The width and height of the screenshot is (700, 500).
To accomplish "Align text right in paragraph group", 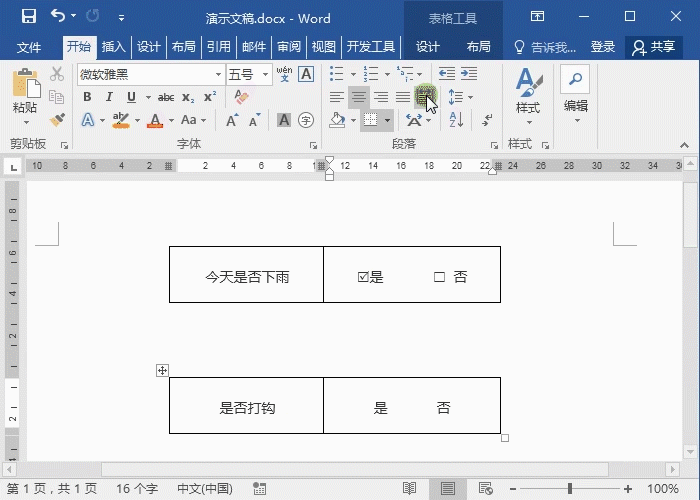I will (381, 97).
